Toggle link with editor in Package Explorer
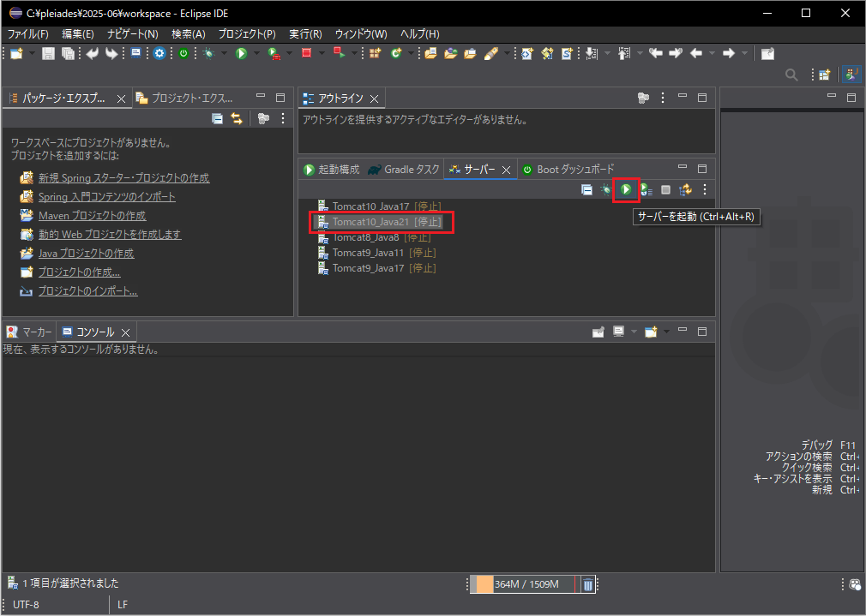Screen dimensions: 866x616 click(x=237, y=119)
